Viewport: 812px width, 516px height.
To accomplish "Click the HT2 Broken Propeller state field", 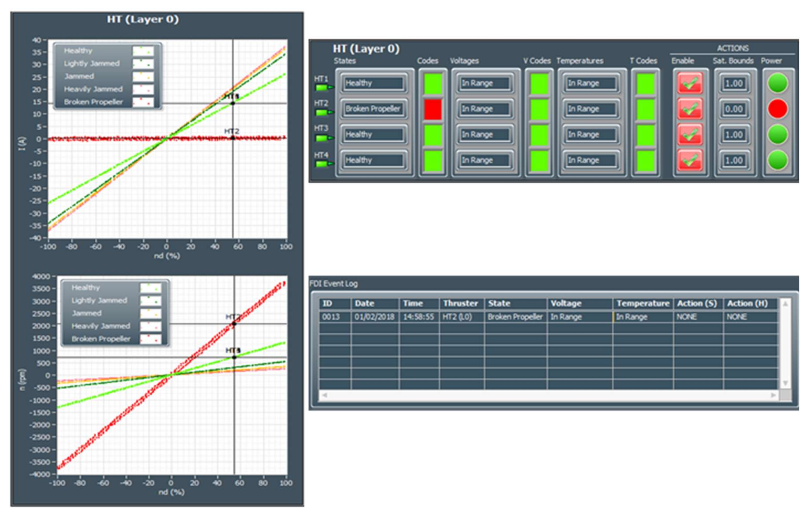I will click(373, 109).
